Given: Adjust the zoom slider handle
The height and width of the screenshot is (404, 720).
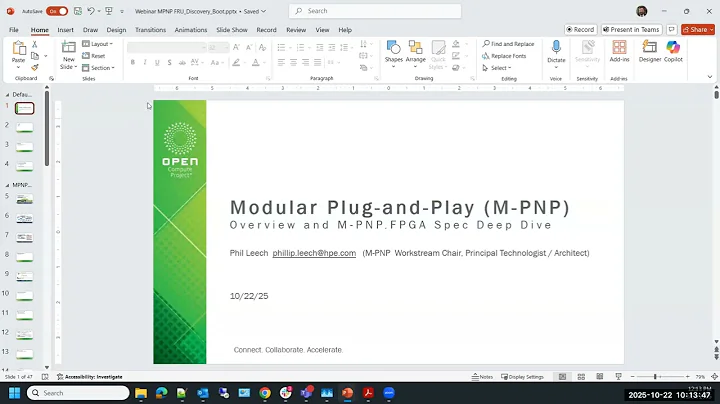Looking at the screenshot, I should (655, 376).
